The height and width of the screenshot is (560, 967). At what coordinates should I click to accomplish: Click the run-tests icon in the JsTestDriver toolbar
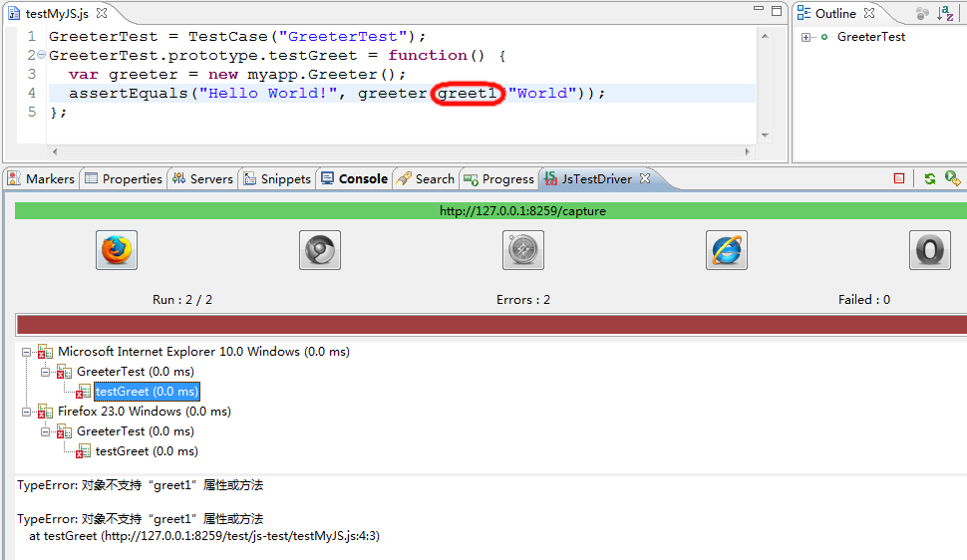tap(953, 178)
